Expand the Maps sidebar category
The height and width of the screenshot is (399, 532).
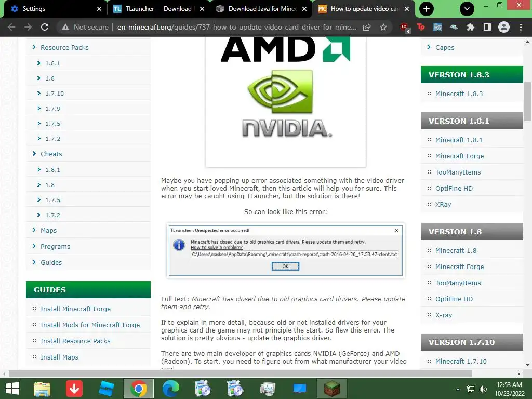(x=48, y=230)
